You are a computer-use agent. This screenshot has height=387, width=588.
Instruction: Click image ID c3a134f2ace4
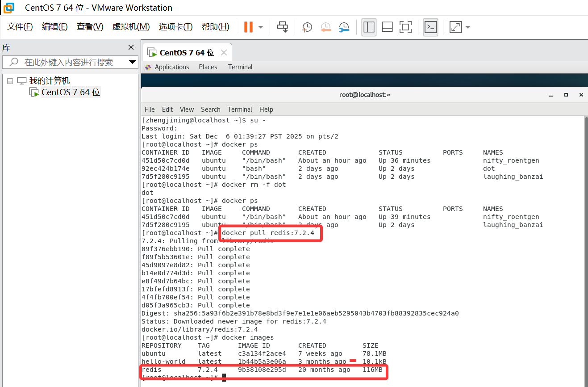(x=262, y=353)
